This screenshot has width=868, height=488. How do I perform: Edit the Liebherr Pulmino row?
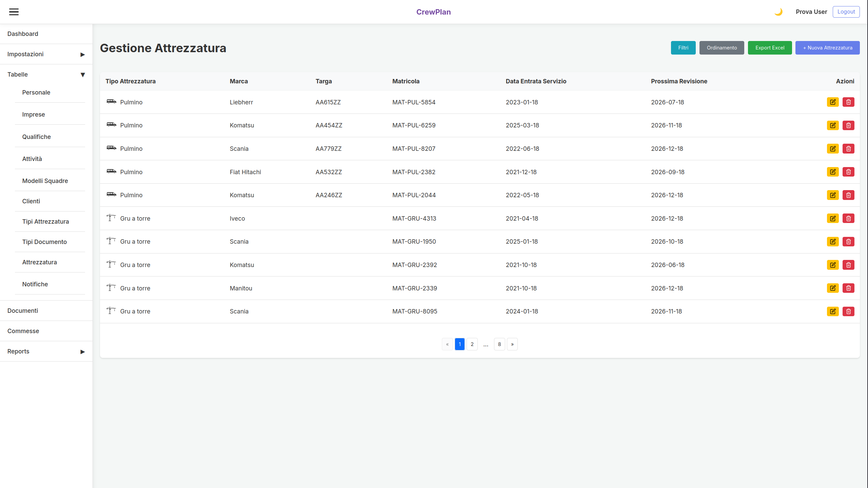[x=833, y=102]
